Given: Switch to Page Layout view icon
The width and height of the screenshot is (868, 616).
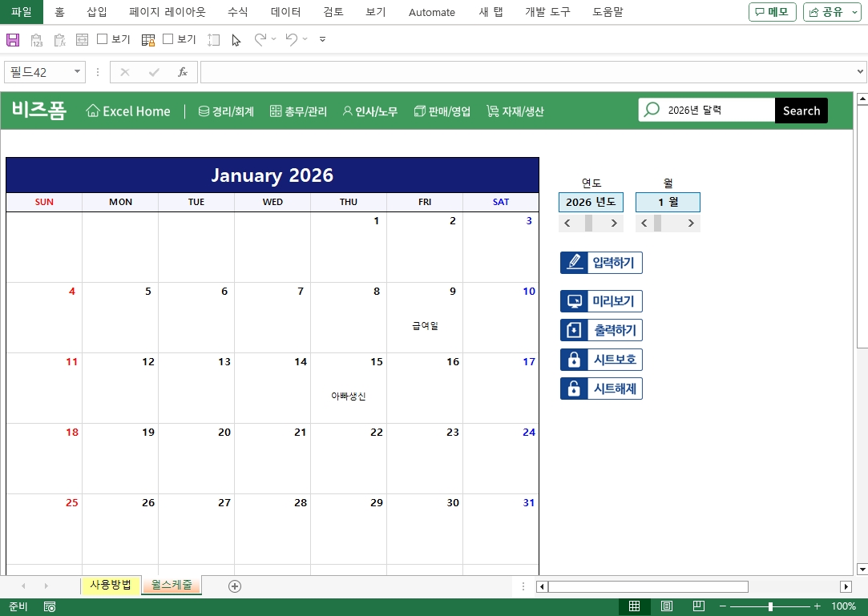Looking at the screenshot, I should pyautogui.click(x=667, y=606).
